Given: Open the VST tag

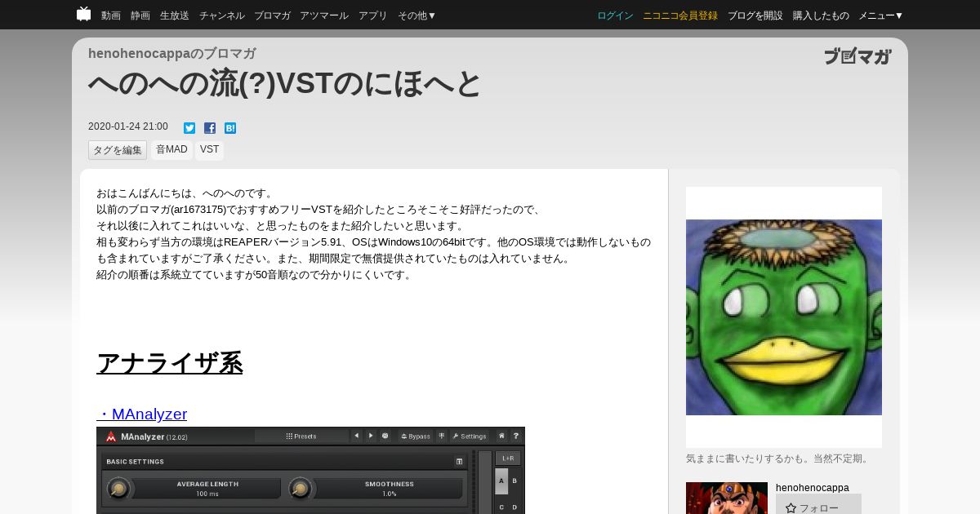Looking at the screenshot, I should coord(210,150).
